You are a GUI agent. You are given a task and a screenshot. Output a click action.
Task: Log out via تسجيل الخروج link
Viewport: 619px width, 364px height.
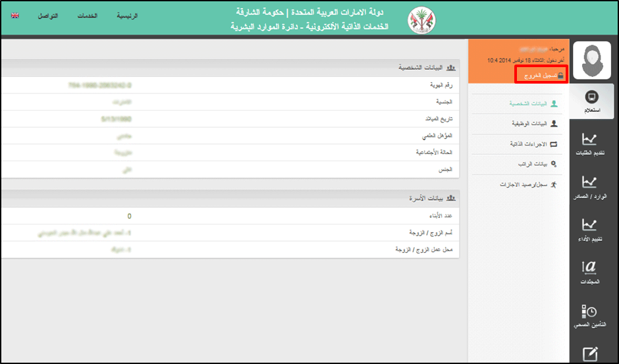(x=541, y=76)
